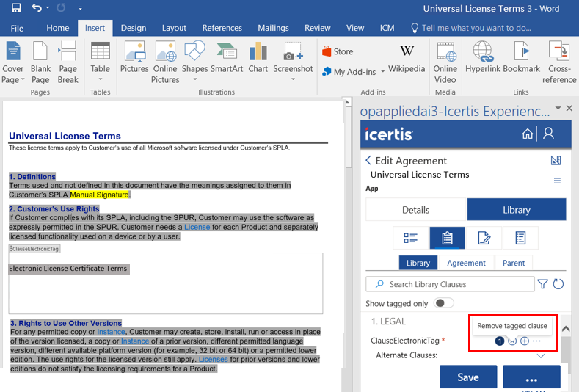Click the Icertis home icon
Screen dimensions: 579x392
(x=528, y=134)
